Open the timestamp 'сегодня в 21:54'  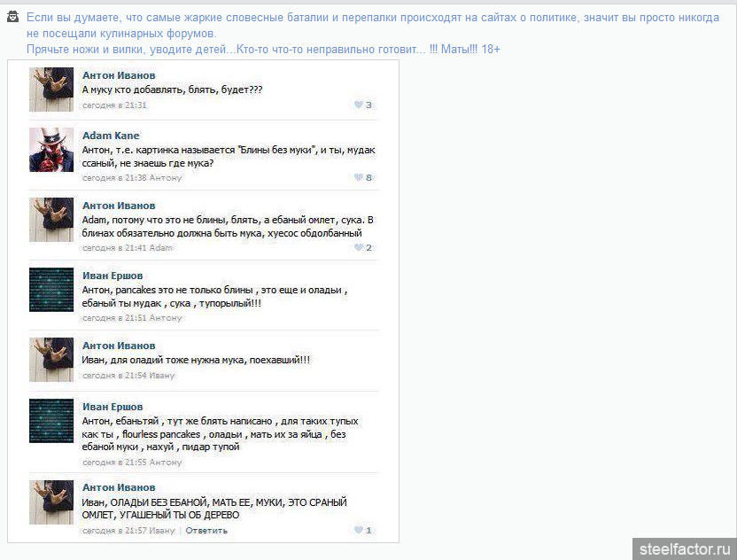click(114, 375)
